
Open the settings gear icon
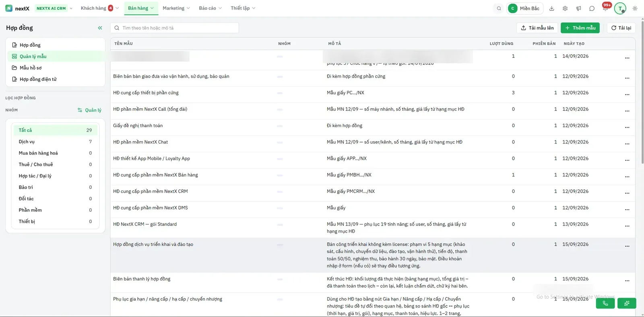pyautogui.click(x=565, y=8)
